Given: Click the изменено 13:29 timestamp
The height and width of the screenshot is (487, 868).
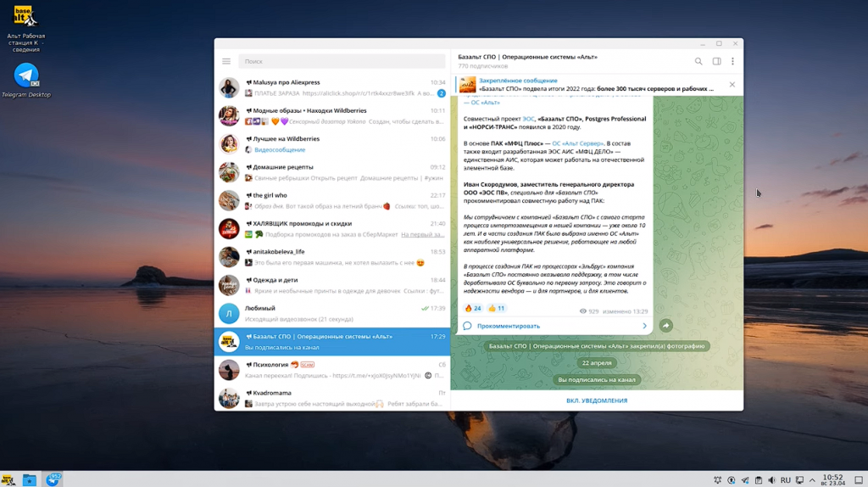Looking at the screenshot, I should [625, 311].
